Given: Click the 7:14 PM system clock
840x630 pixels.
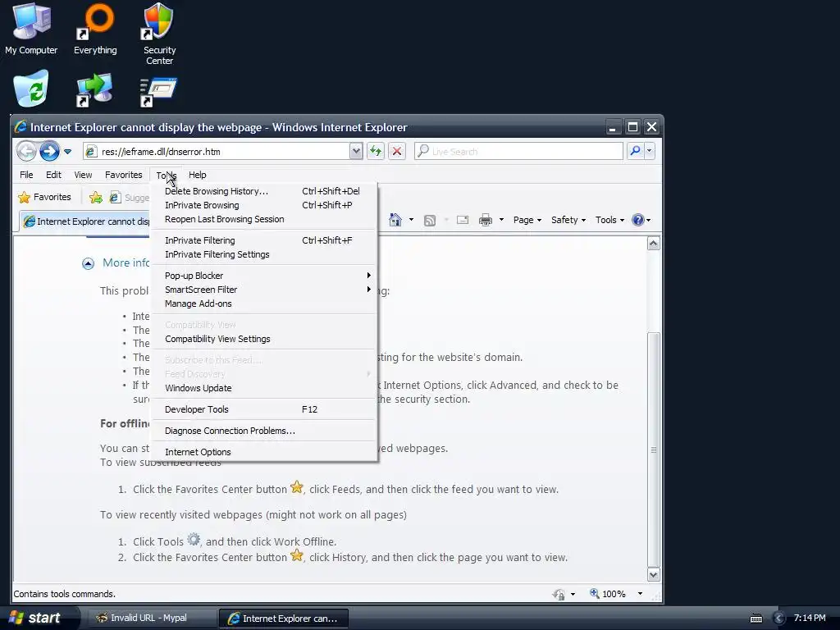Looking at the screenshot, I should click(810, 619).
